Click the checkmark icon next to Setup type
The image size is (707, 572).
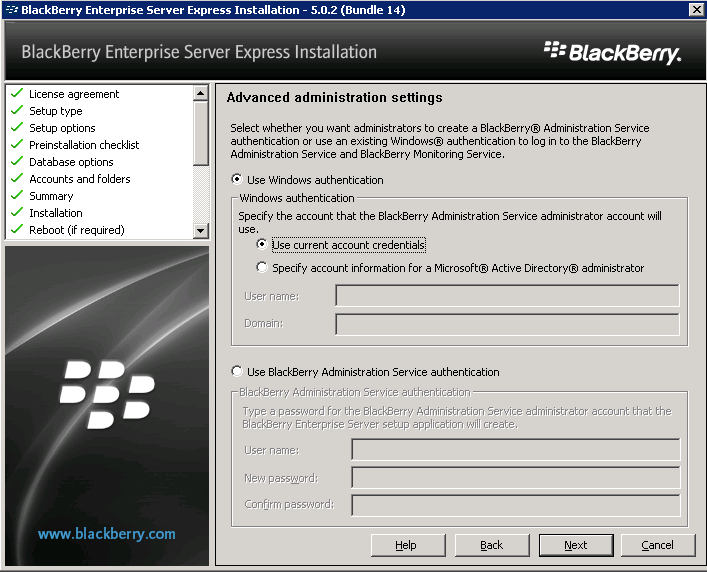coord(16,111)
